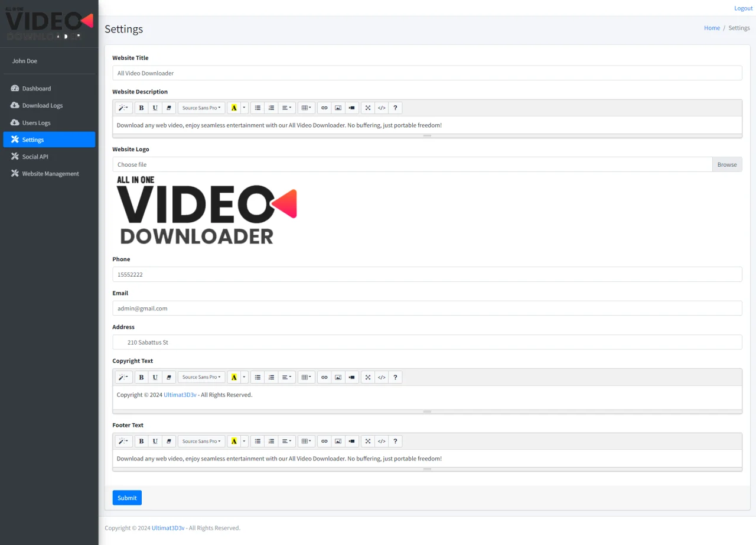Apply yellow highlight color in Website Description toolbar
The height and width of the screenshot is (545, 756).
click(x=234, y=108)
